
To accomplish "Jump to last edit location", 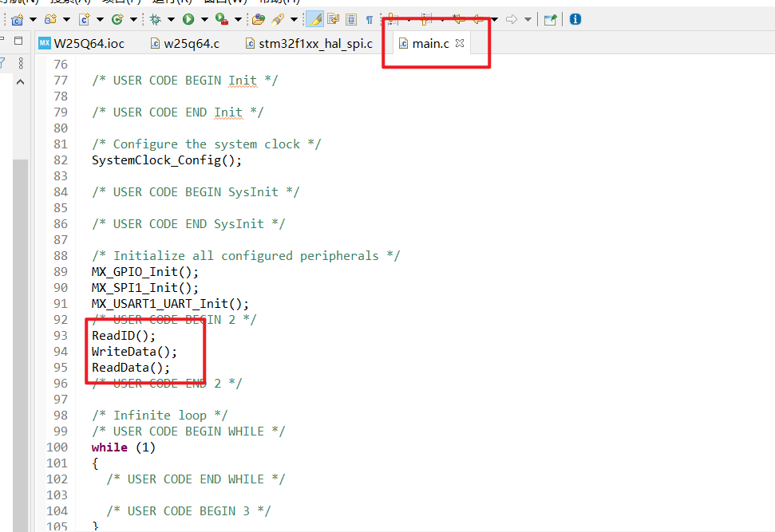I will pos(459,20).
